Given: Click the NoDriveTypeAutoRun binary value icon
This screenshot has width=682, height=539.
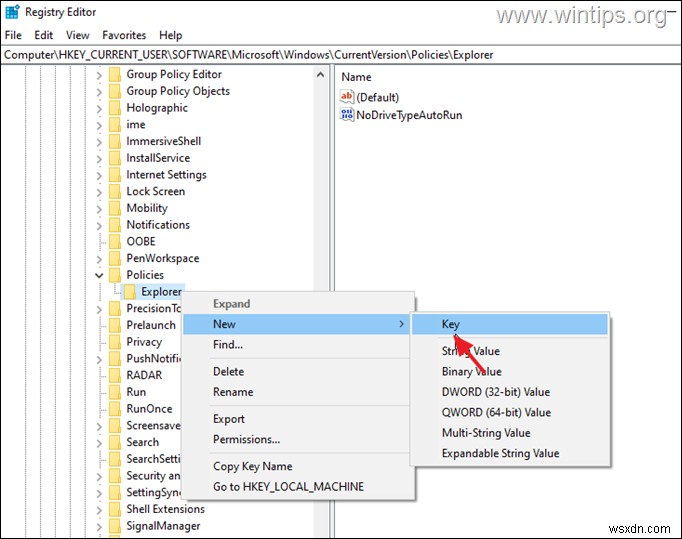Looking at the screenshot, I should tap(347, 115).
